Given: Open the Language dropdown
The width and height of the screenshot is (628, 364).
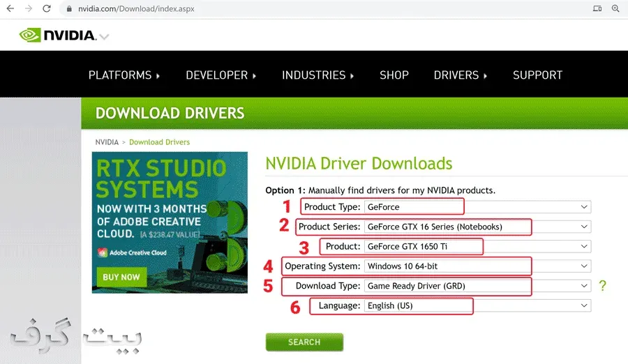Looking at the screenshot, I should 477,305.
